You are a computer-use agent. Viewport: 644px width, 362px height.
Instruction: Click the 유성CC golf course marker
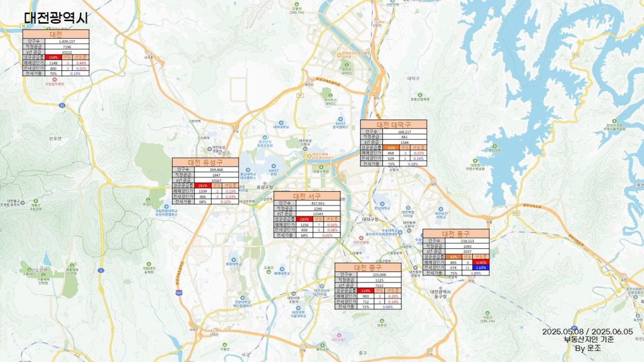pyautogui.click(x=149, y=200)
